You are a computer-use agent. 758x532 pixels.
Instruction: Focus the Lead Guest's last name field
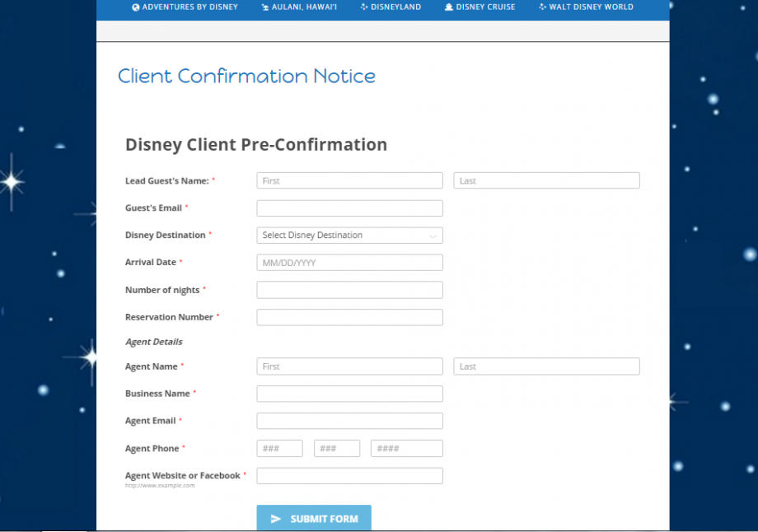click(546, 180)
